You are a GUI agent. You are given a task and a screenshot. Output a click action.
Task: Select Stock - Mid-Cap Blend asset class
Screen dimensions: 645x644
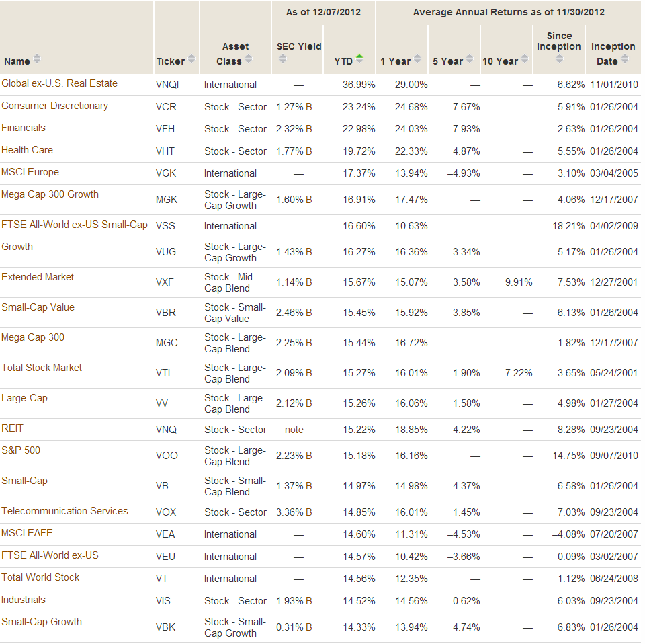(230, 283)
